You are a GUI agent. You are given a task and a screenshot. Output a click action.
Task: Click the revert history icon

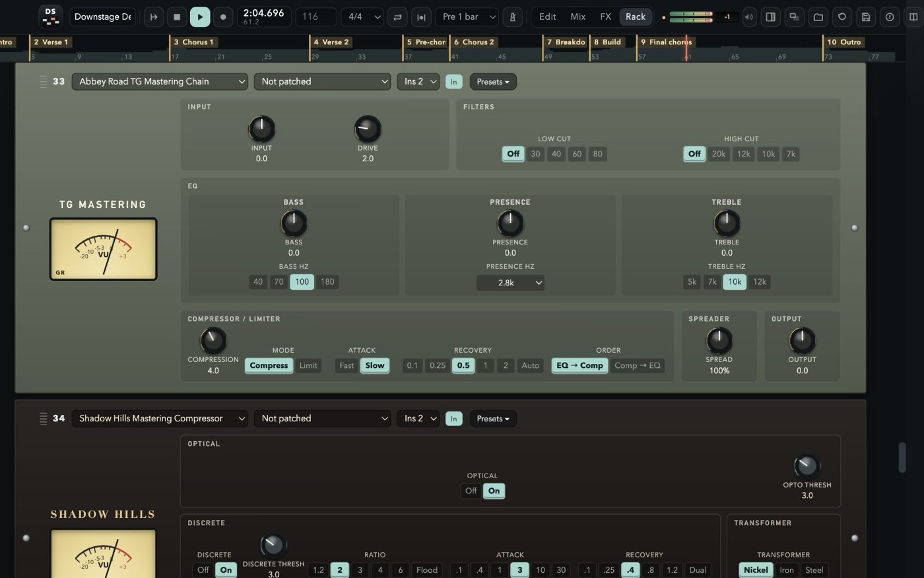coord(842,17)
